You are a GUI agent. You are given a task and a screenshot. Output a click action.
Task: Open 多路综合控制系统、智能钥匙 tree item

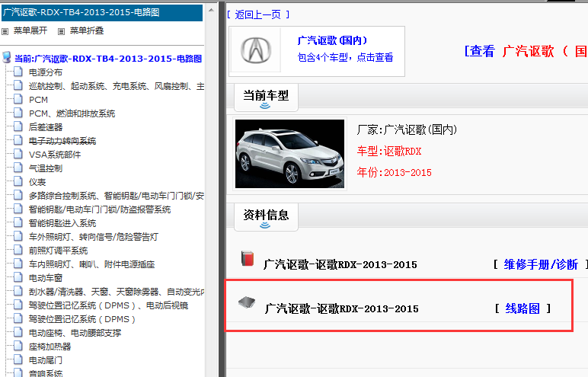coord(117,196)
